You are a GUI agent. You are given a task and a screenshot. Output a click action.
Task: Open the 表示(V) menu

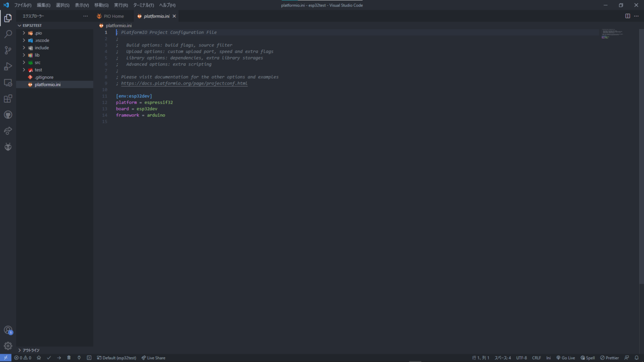click(x=82, y=5)
